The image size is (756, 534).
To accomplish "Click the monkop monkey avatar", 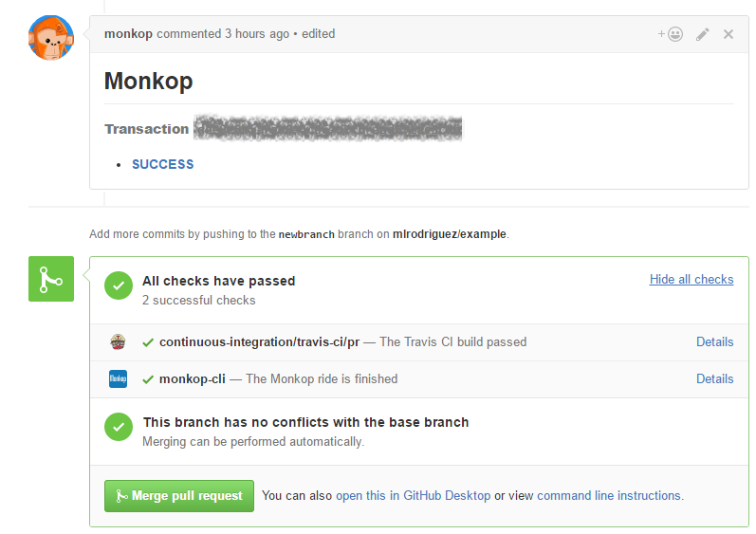I will (x=51, y=38).
